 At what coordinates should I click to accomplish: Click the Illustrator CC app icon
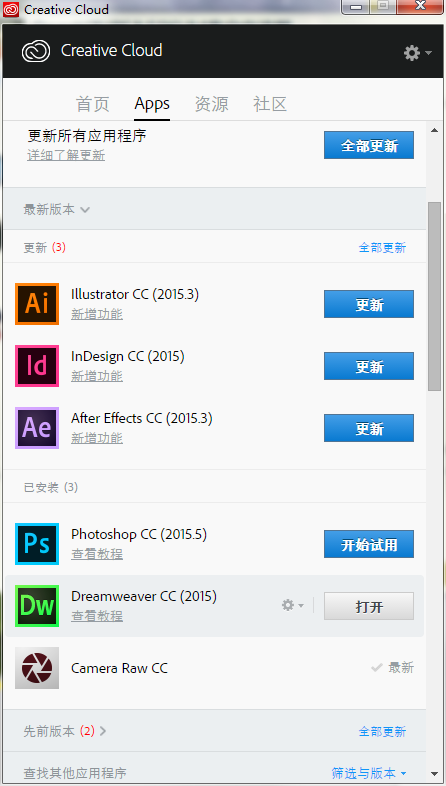pyautogui.click(x=37, y=304)
